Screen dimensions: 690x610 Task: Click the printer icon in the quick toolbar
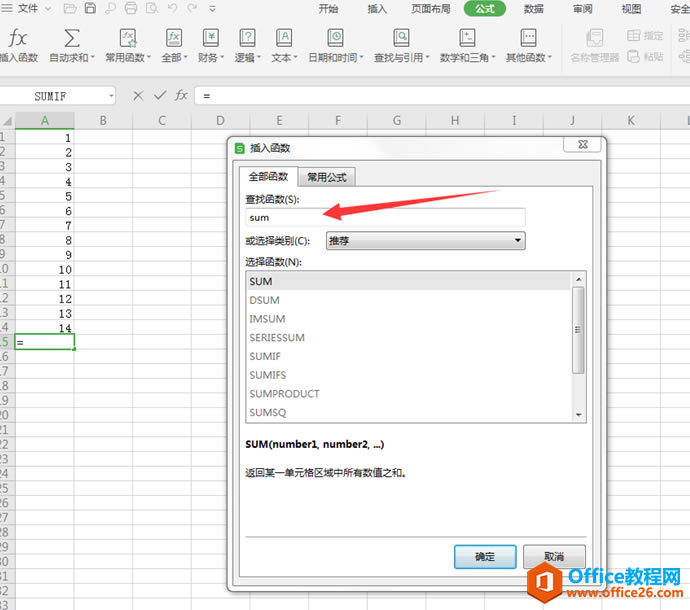[x=131, y=8]
